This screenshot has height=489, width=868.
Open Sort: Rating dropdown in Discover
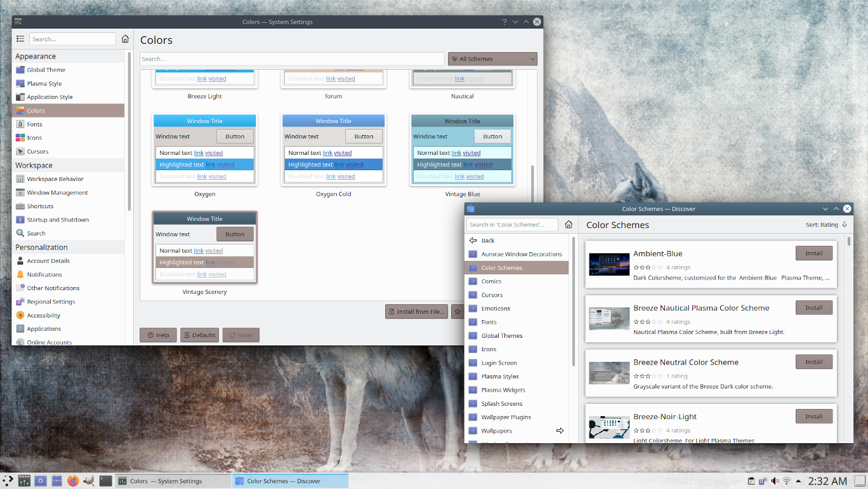[x=826, y=225]
